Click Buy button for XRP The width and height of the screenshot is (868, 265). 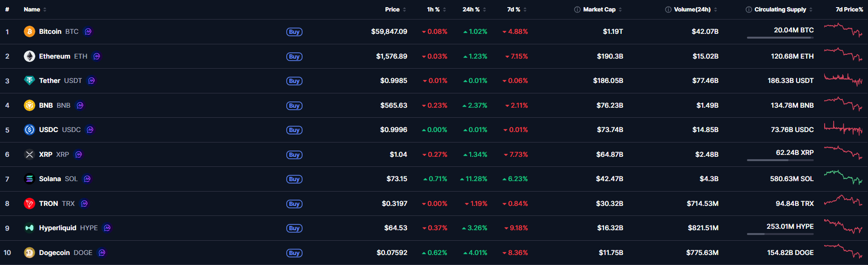click(x=294, y=155)
